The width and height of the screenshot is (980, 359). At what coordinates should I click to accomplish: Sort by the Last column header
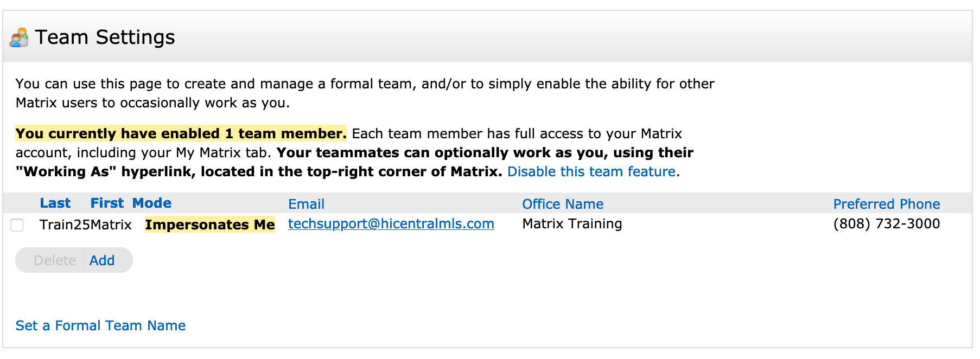click(x=55, y=203)
